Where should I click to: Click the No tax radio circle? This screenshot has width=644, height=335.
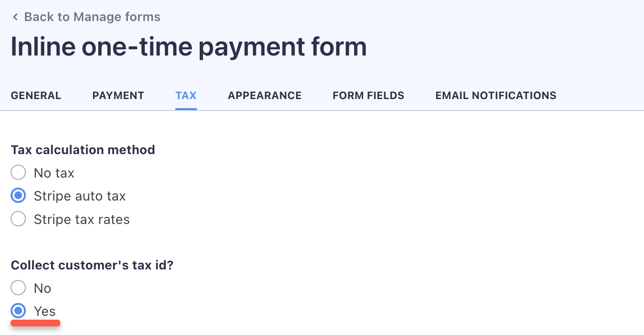coord(18,172)
